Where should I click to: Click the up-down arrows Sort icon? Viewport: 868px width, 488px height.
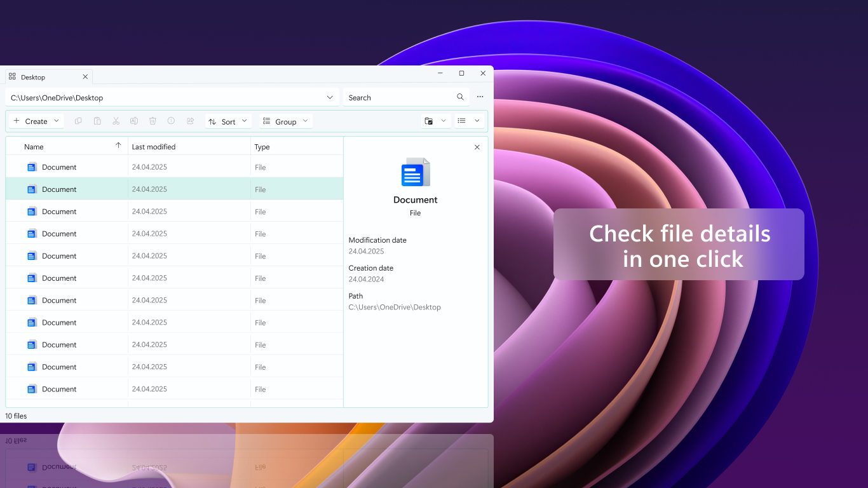pos(212,121)
